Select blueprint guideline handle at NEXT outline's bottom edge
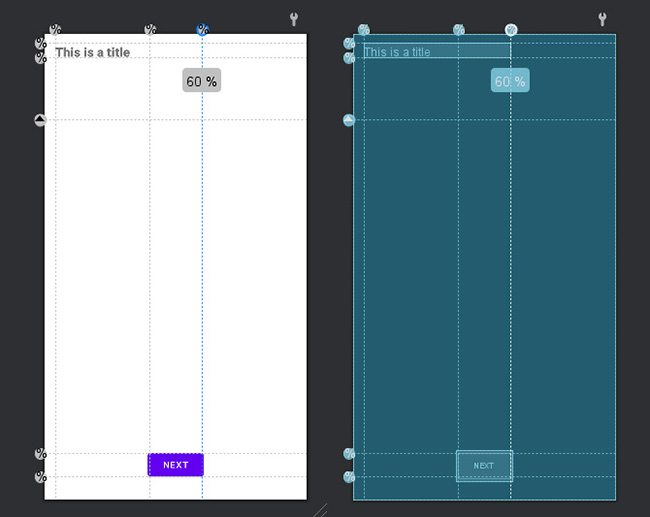 [x=349, y=477]
